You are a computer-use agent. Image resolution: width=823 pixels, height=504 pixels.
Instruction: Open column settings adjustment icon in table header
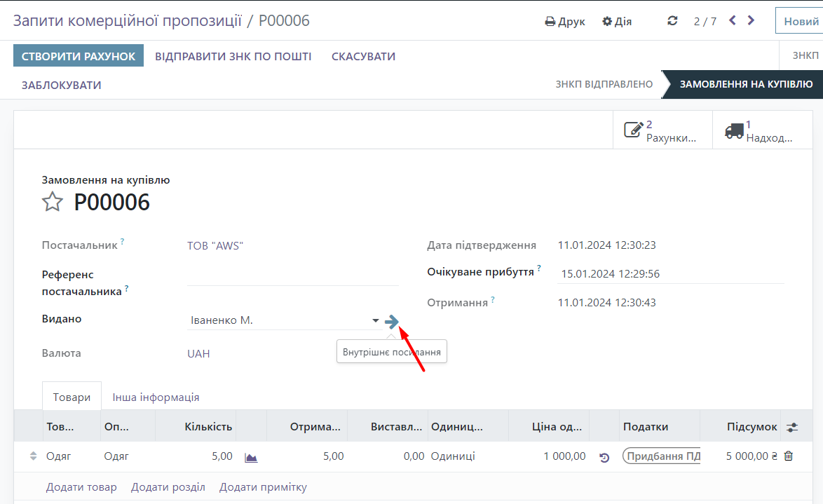pos(792,427)
